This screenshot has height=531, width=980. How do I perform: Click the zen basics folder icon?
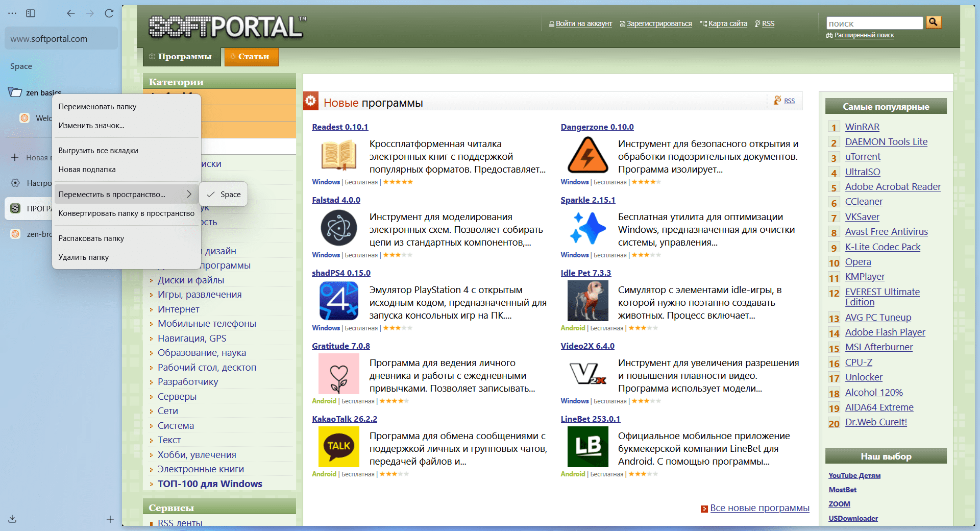(x=15, y=92)
